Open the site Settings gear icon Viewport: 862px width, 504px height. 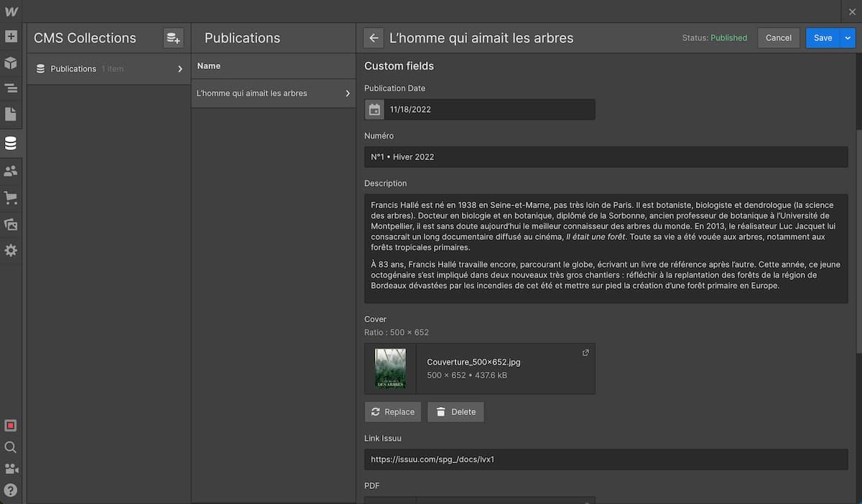tap(11, 251)
